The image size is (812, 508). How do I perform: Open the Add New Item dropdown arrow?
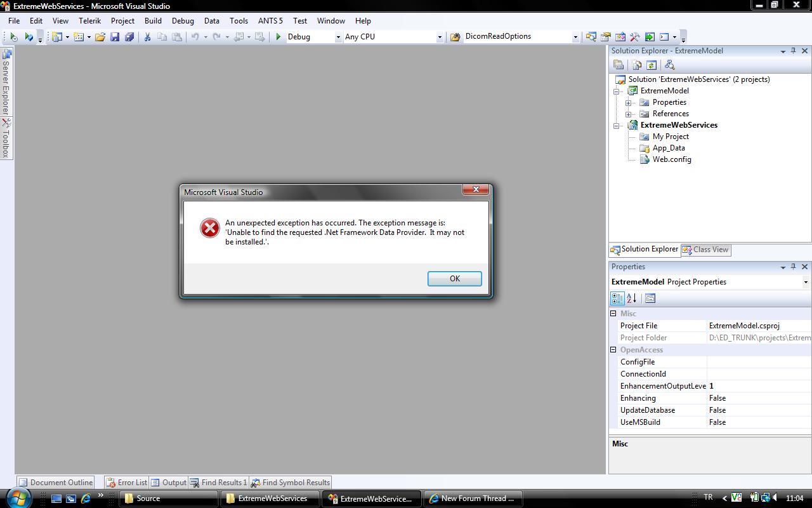[x=89, y=37]
